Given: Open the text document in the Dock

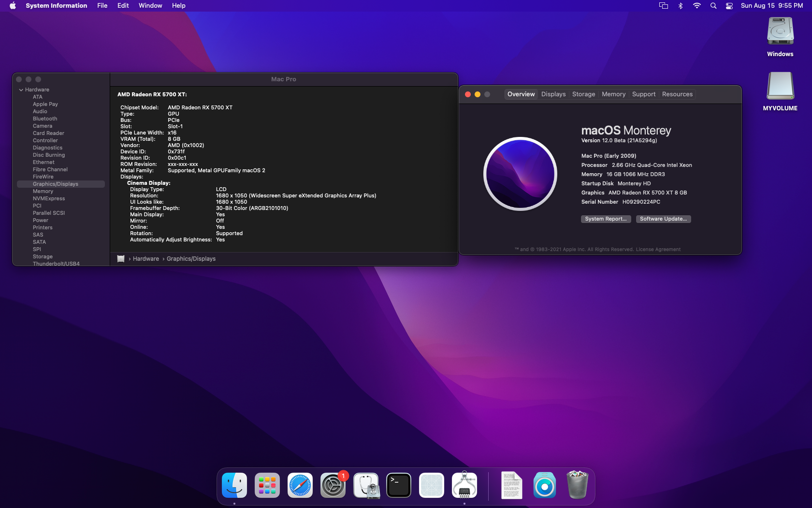Looking at the screenshot, I should [512, 485].
